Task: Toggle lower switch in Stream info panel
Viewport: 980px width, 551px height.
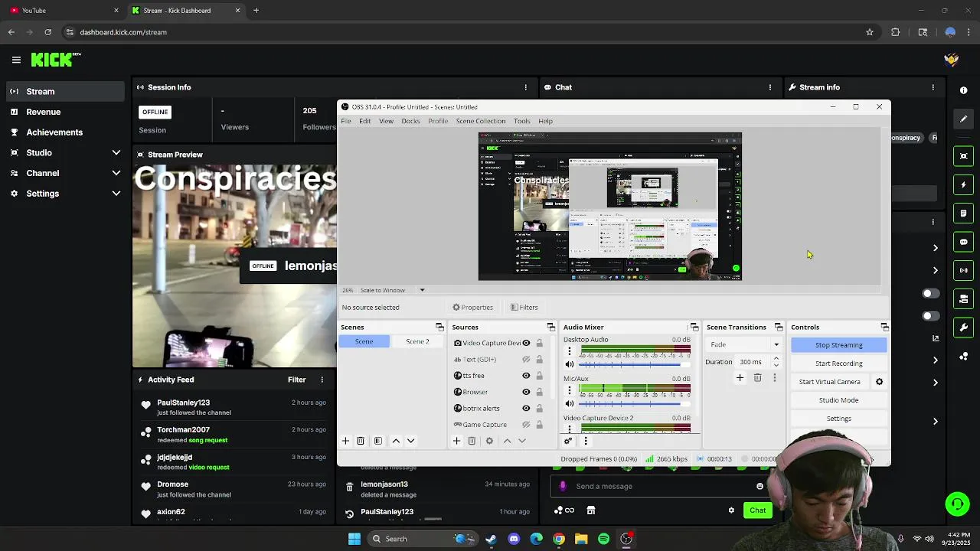Action: click(931, 316)
